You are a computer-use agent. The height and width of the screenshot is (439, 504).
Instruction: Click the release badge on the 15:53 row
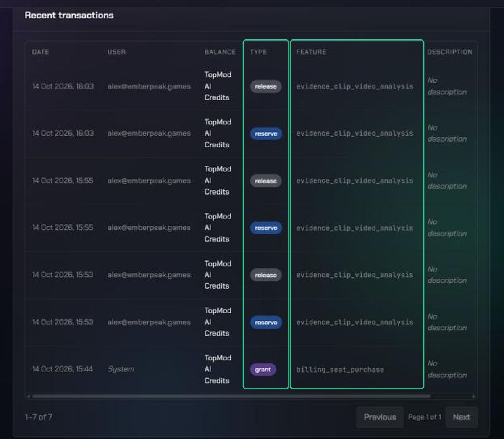266,275
